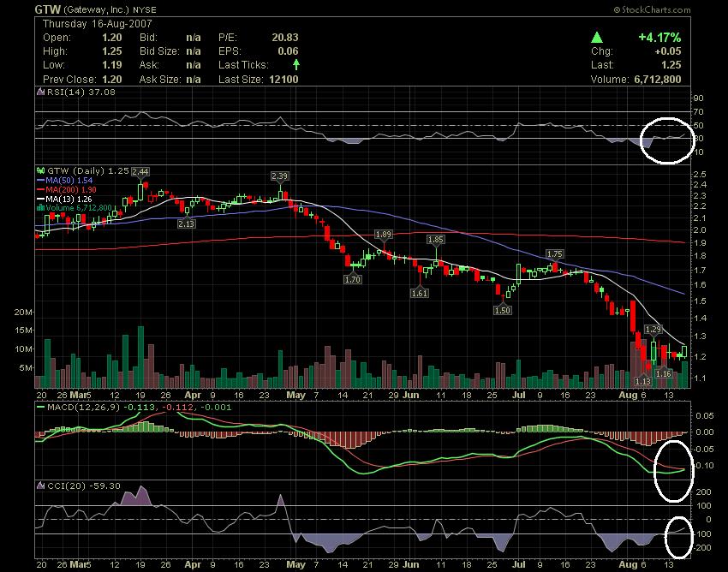
Task: Click the 2.39 price high annotation
Action: point(279,176)
